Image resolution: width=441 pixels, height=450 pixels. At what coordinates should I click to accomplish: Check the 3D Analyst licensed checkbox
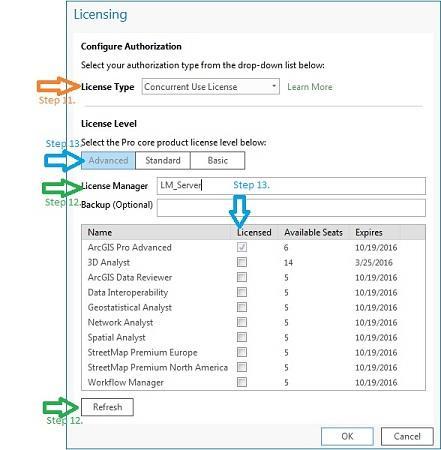pos(242,262)
